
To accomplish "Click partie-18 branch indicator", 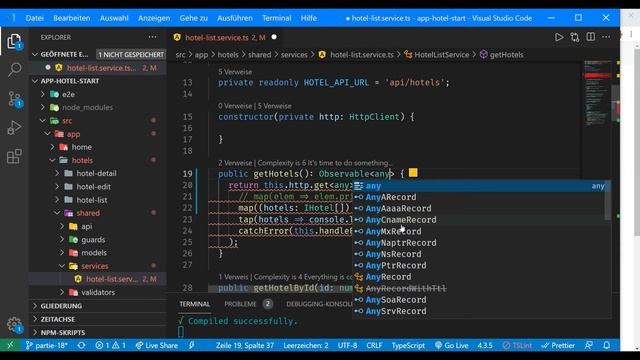I will (47, 345).
